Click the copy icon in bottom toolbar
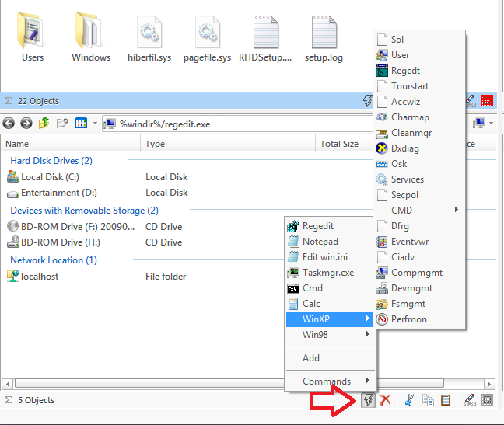This screenshot has width=504, height=425. point(428,400)
